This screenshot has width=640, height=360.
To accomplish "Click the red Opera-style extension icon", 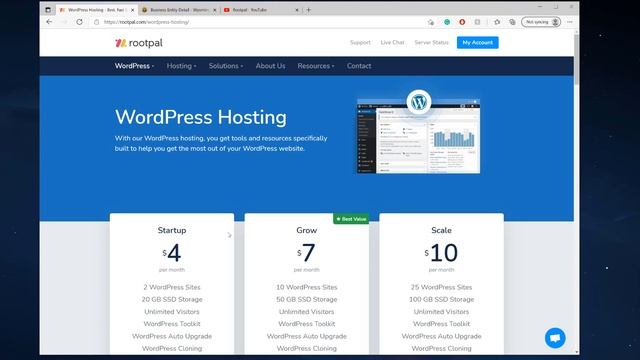I will 462,22.
